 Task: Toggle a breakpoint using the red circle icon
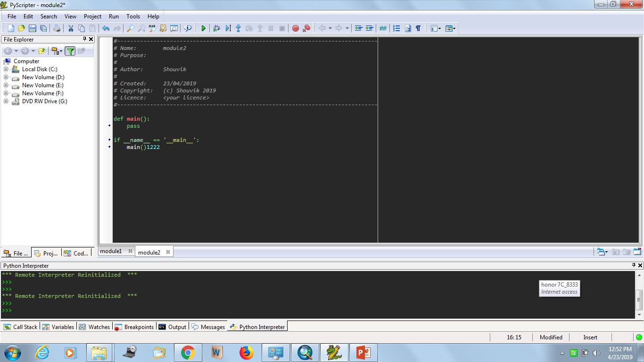(x=296, y=28)
